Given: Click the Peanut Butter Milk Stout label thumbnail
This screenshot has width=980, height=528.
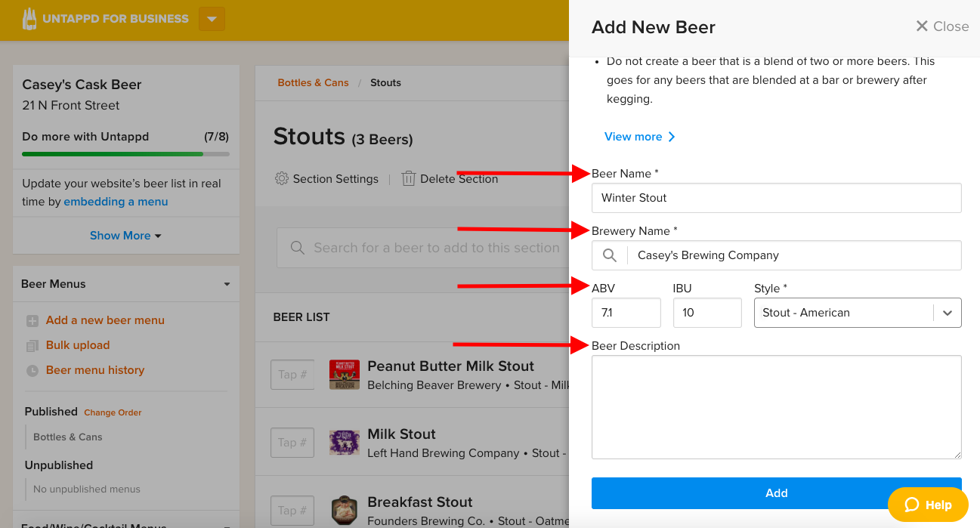Looking at the screenshot, I should click(x=345, y=375).
